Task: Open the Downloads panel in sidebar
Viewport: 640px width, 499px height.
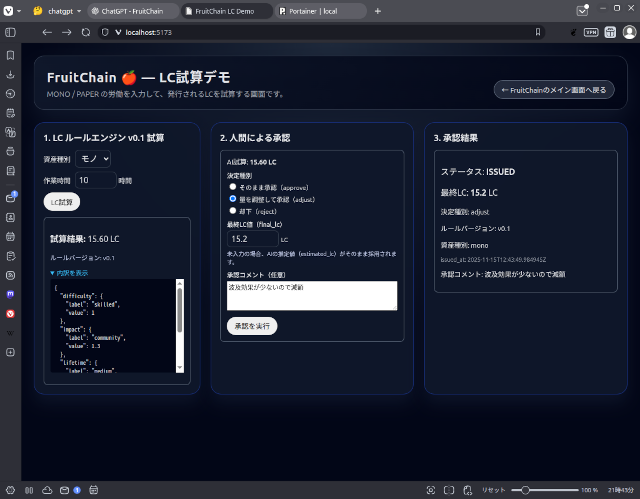Action: 10,75
